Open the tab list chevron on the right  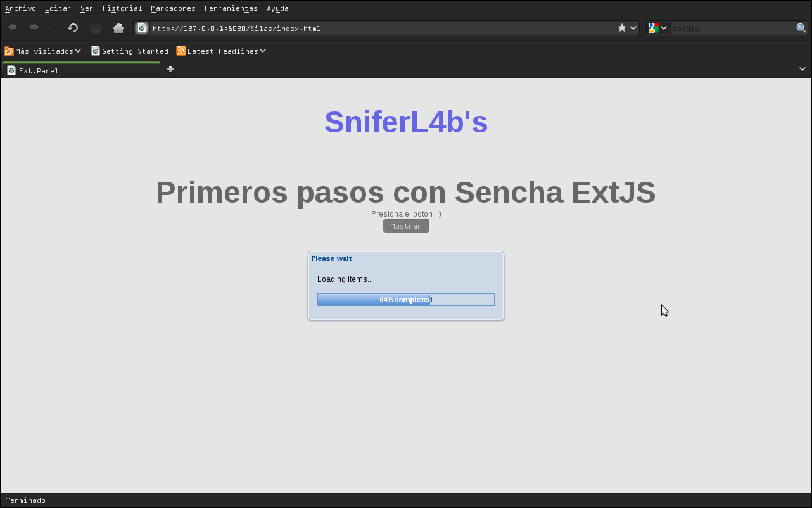[802, 68]
